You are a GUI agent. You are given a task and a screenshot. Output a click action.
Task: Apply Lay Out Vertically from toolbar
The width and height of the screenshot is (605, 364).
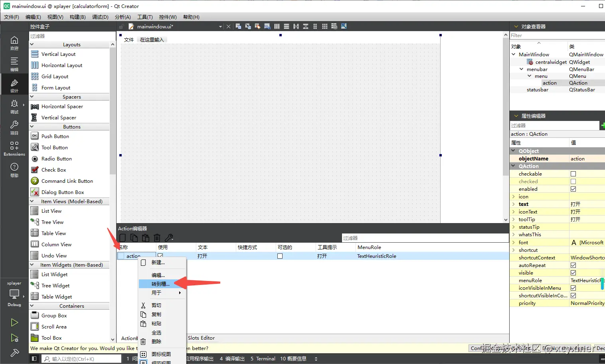click(x=286, y=26)
